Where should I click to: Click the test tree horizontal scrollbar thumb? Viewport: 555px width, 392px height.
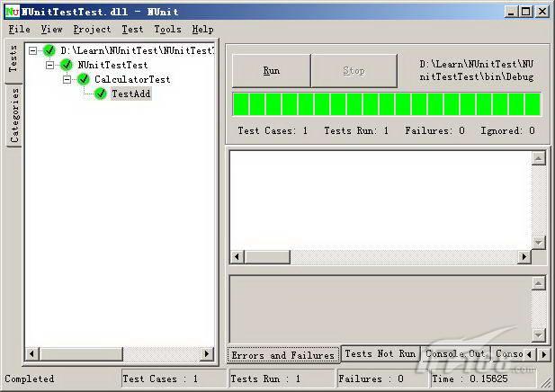pyautogui.click(x=81, y=353)
